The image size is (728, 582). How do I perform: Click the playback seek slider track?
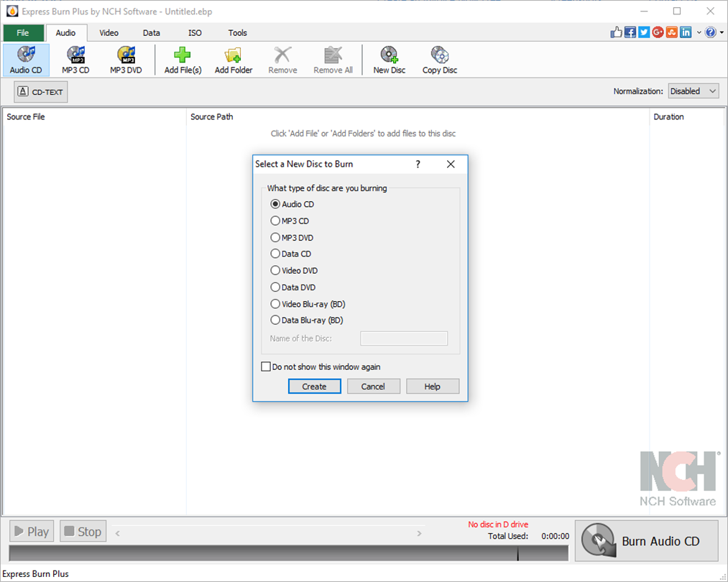(269, 533)
